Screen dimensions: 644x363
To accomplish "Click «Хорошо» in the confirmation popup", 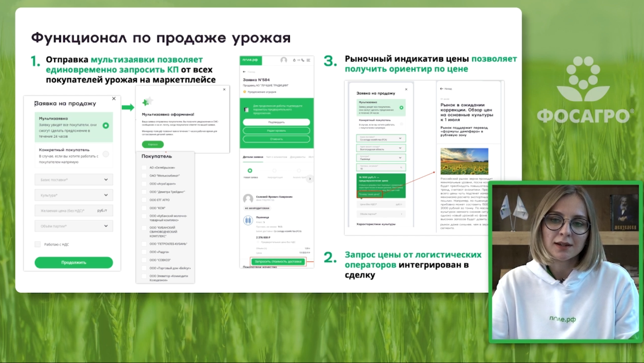I will [153, 144].
